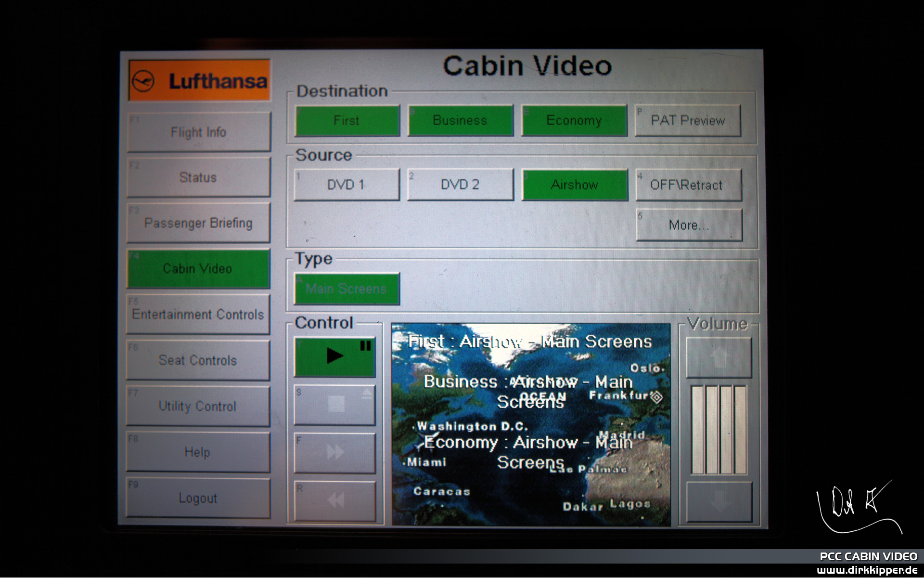Open the Passenger Briefing menu page
Screen dimensions: 924x578
click(198, 223)
